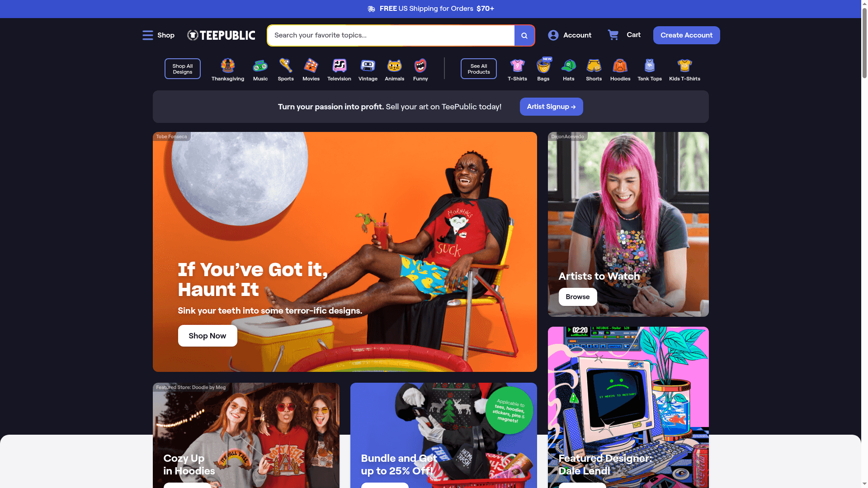Click the TeePublic logo
This screenshot has width=868, height=488.
(221, 35)
